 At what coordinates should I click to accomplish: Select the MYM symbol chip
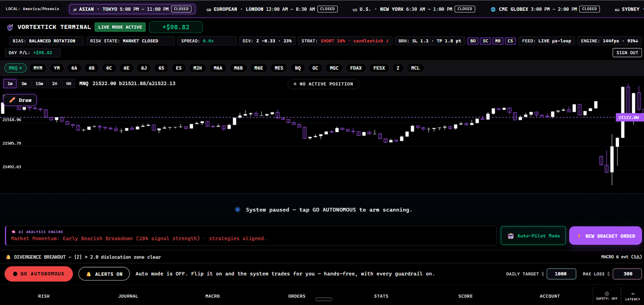(x=38, y=68)
